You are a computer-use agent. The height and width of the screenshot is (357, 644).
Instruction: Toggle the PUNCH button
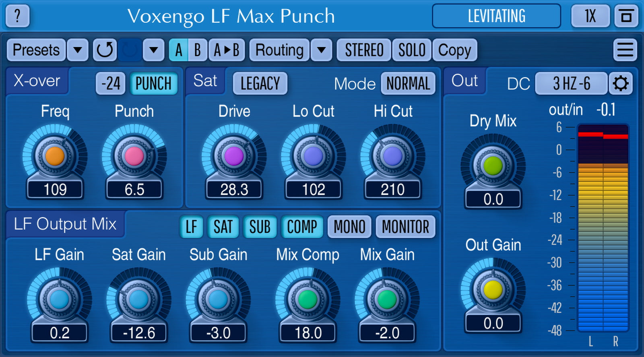153,84
